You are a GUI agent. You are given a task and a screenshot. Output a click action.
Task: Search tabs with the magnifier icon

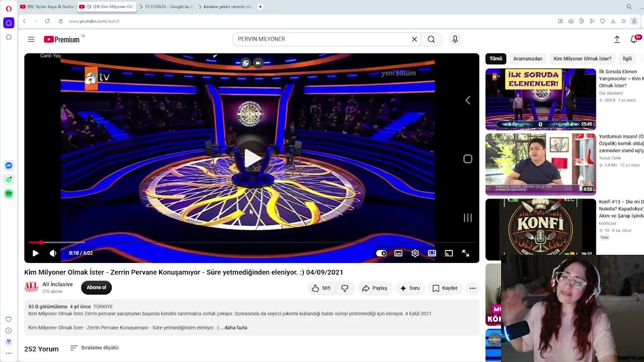point(629,7)
